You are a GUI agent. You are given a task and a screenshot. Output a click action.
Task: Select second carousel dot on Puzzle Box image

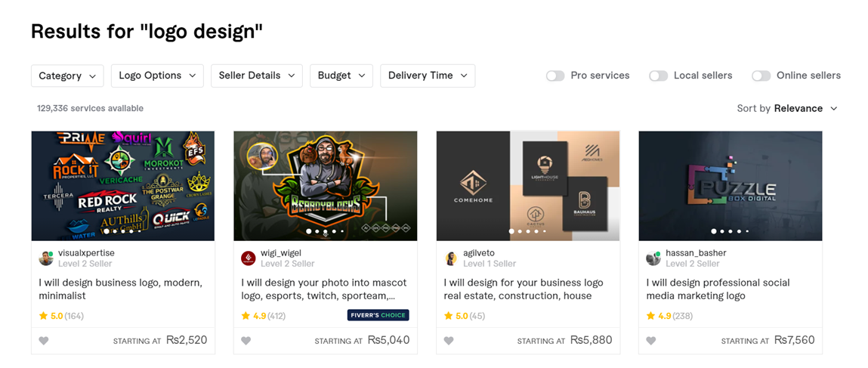point(722,231)
